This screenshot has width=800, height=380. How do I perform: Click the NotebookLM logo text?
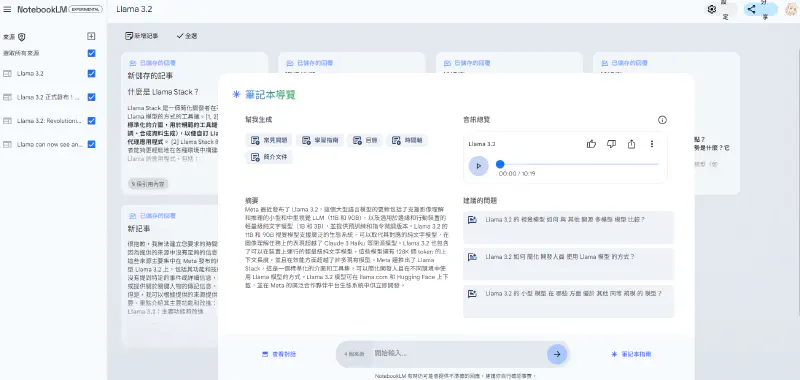(42, 9)
